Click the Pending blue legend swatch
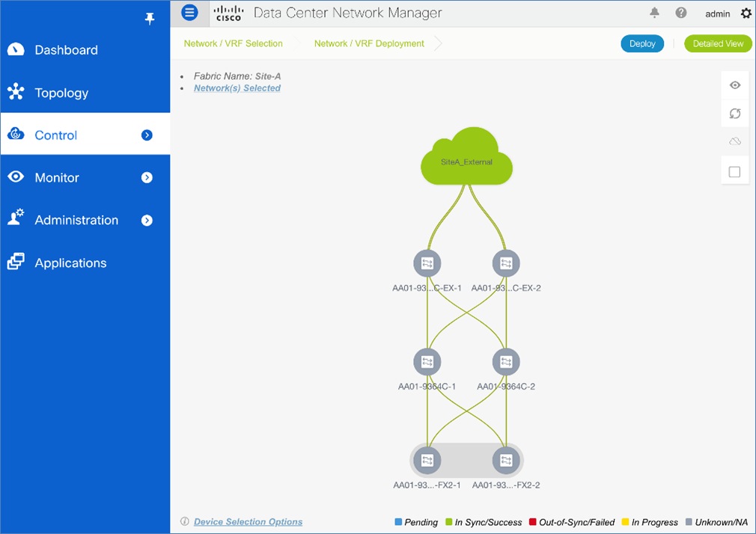The width and height of the screenshot is (756, 534). pos(398,521)
